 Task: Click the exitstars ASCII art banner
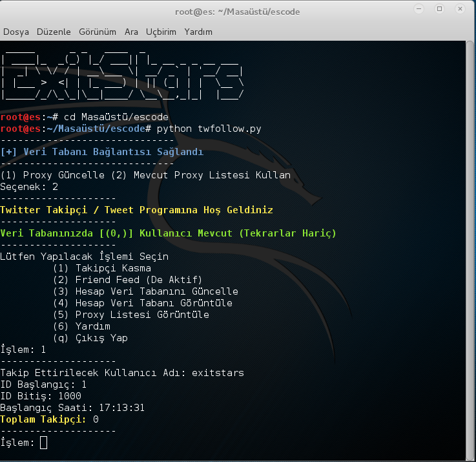point(122,75)
